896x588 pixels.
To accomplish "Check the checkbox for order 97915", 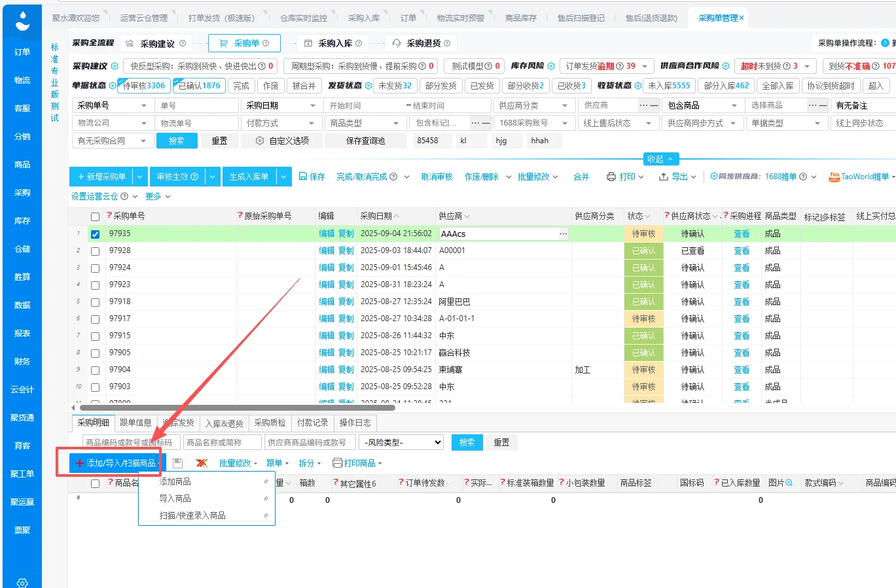I will (x=95, y=336).
